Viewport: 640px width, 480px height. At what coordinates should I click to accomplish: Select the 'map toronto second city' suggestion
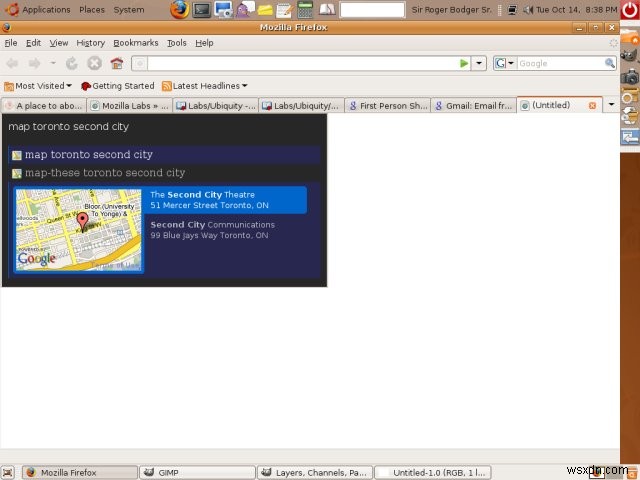pyautogui.click(x=164, y=155)
